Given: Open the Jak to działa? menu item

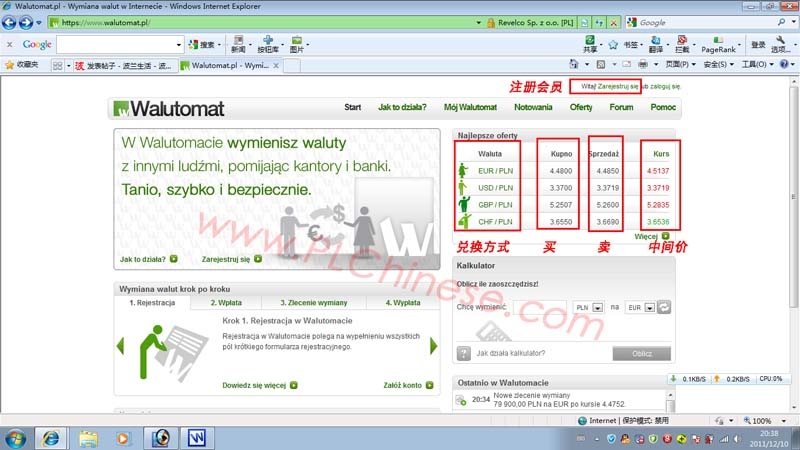Looking at the screenshot, I should coord(402,107).
